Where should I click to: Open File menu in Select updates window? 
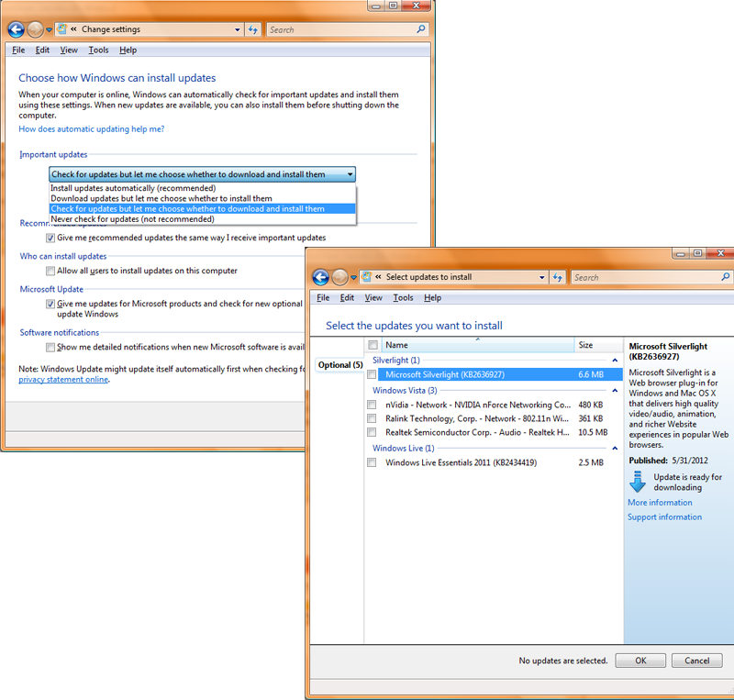pos(323,298)
